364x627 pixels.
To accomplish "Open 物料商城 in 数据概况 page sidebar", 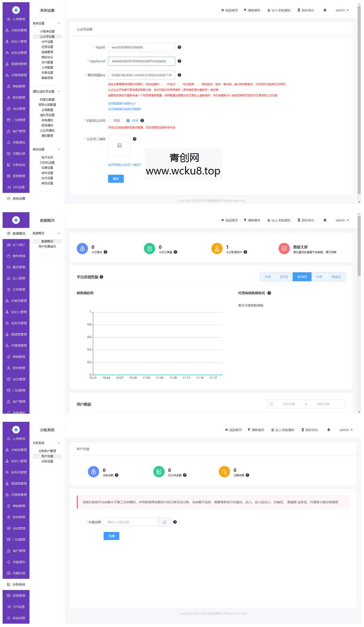I will tap(16, 256).
